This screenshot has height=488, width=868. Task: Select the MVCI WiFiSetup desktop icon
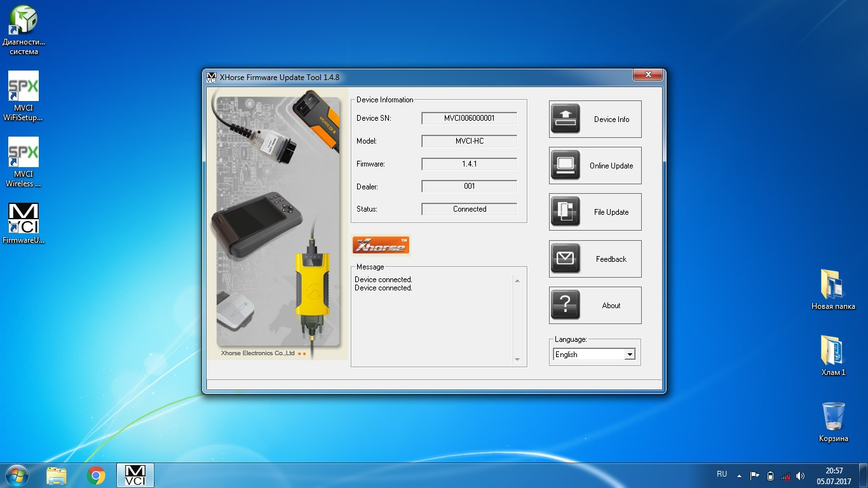(24, 96)
